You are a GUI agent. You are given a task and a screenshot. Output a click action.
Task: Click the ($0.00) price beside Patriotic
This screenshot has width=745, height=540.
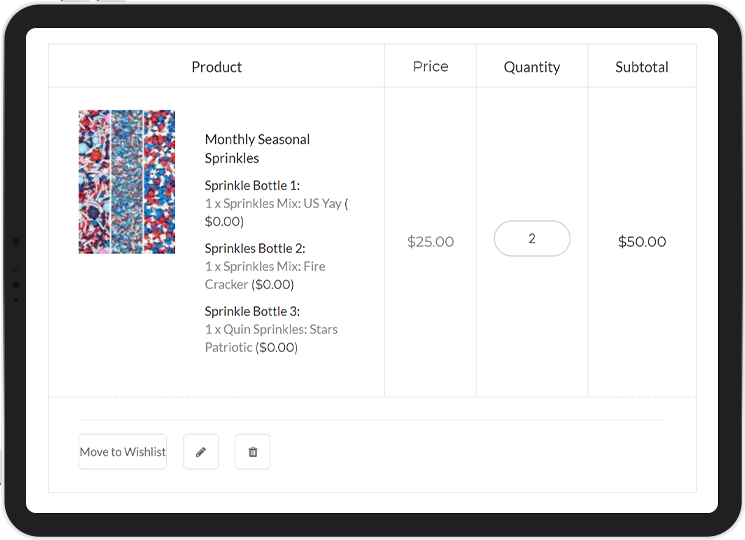point(277,348)
